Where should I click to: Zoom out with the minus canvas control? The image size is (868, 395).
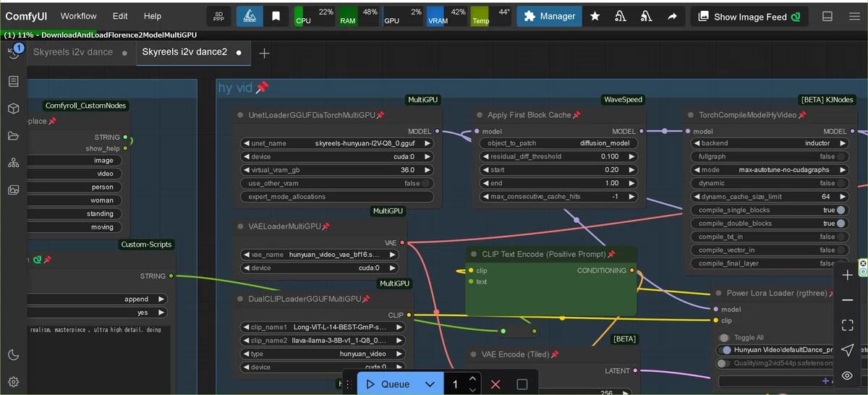coord(848,300)
